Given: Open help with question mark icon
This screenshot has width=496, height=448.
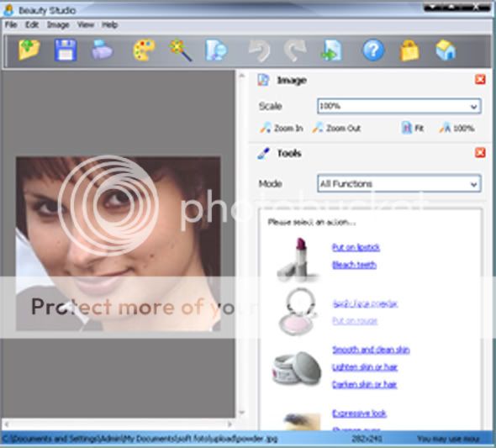Looking at the screenshot, I should (x=373, y=50).
